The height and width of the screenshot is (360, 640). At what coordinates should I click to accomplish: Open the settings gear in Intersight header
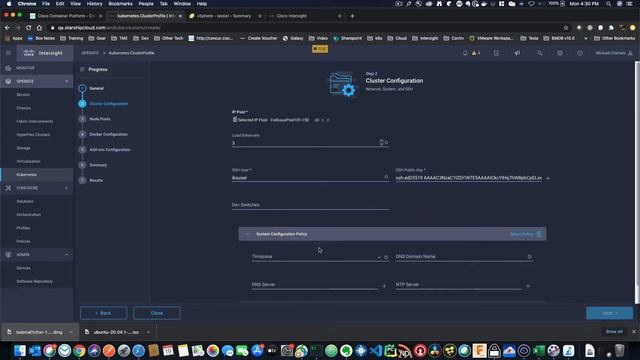click(560, 53)
